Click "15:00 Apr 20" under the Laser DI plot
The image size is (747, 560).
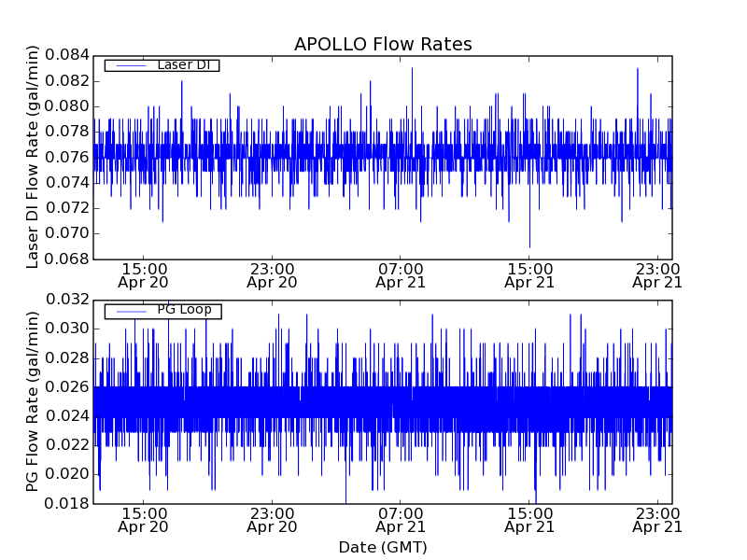click(x=144, y=275)
